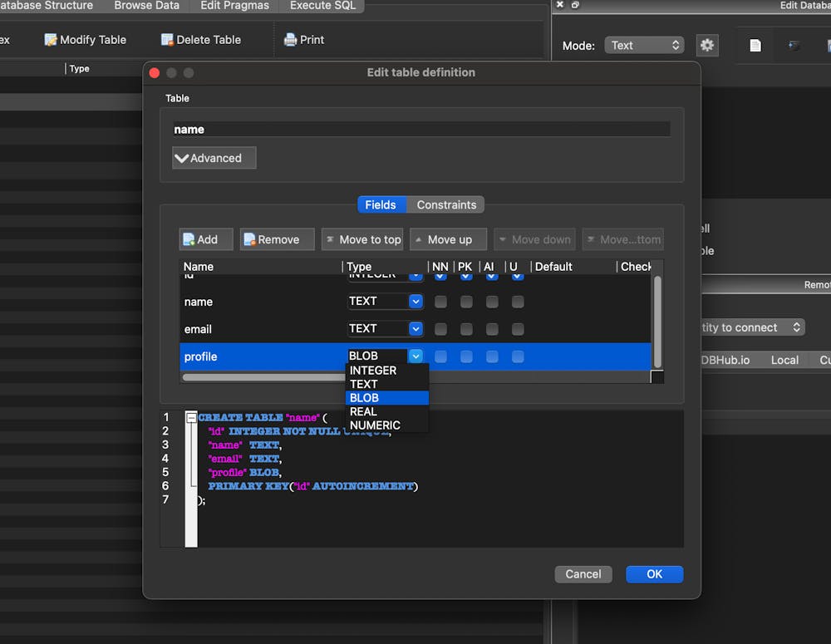Click the gear settings icon beside Mode
The image size is (831, 644).
pyautogui.click(x=706, y=46)
